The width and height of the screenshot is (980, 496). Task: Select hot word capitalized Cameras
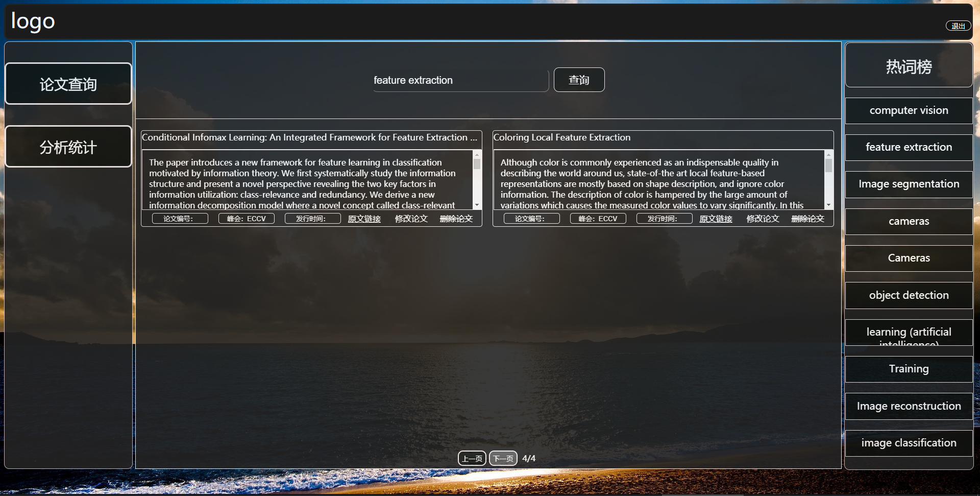point(909,258)
